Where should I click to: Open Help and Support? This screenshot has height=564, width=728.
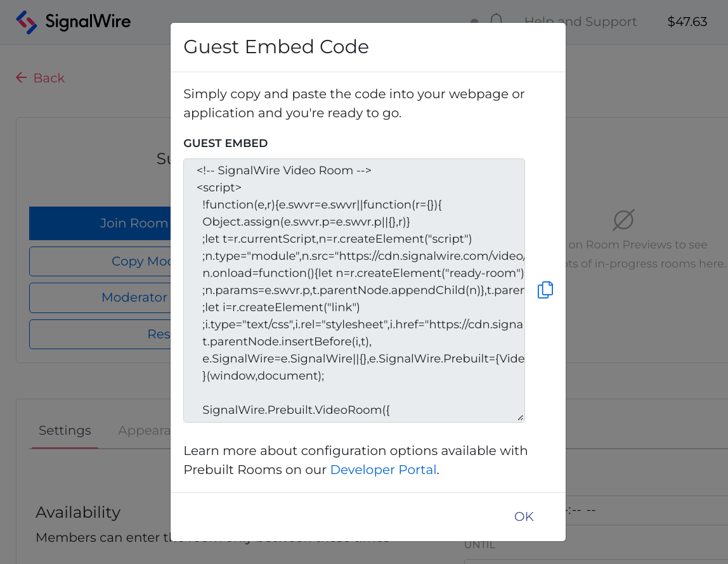[580, 22]
